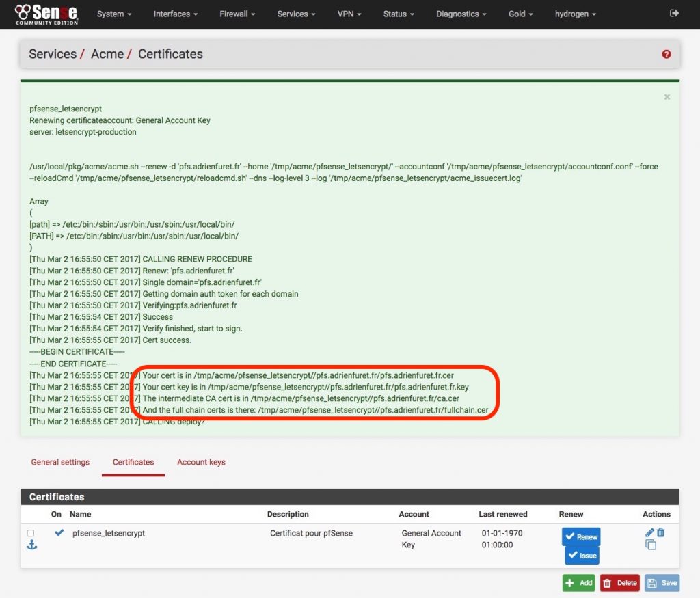Expand the Gold dropdown menu
Image resolution: width=700 pixels, height=598 pixels.
pos(520,14)
